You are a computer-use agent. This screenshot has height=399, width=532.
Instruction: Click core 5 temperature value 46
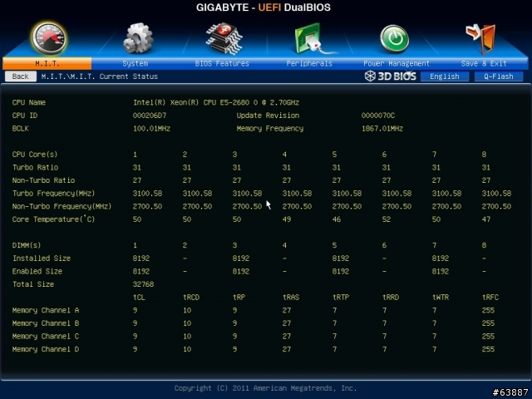[x=337, y=219]
